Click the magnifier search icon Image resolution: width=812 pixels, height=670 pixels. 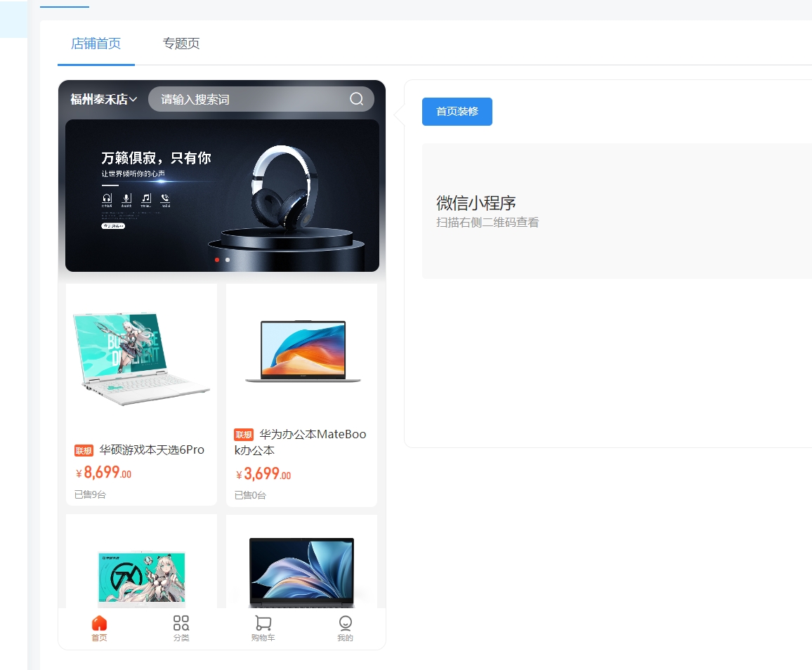[356, 99]
